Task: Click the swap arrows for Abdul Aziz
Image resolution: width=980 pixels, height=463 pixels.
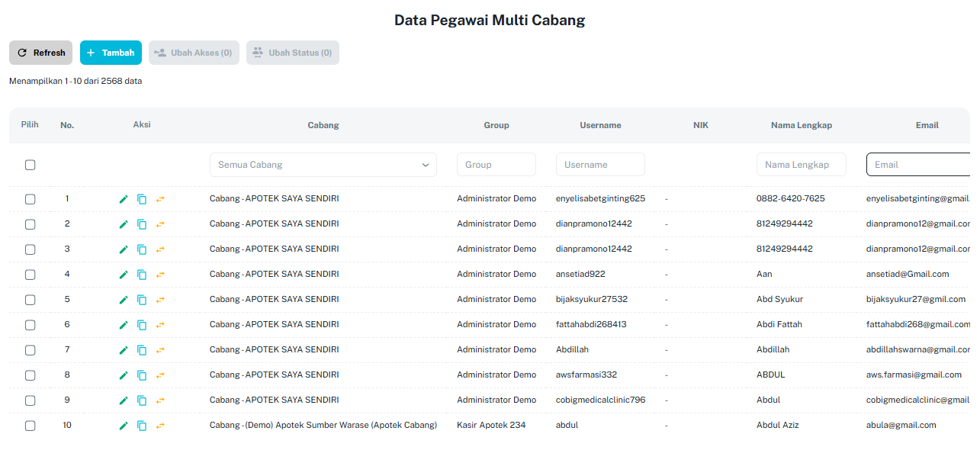Action: pyautogui.click(x=160, y=426)
